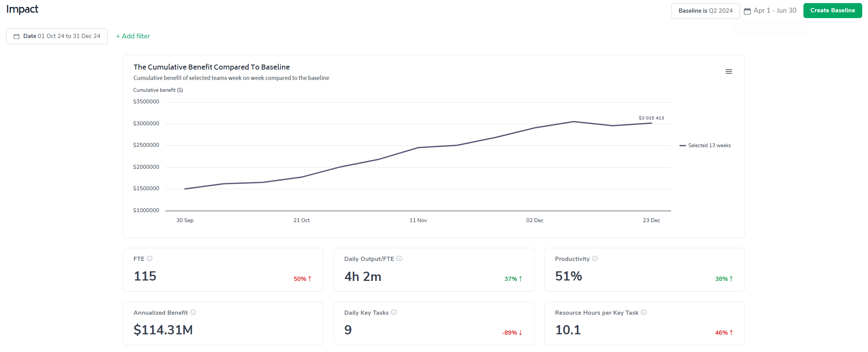The width and height of the screenshot is (868, 352).
Task: Click the Resource Hours per Key Task info icon
Action: point(644,312)
